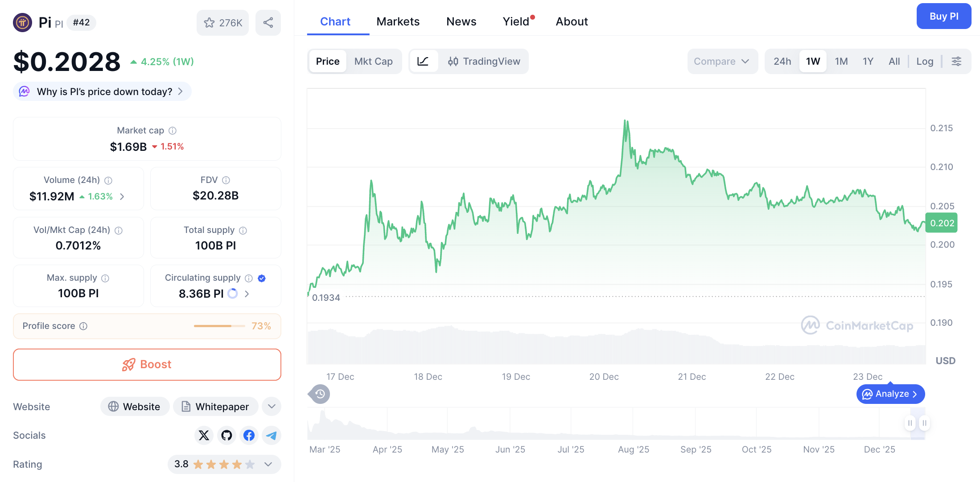980x482 pixels.
Task: Select the line chart style icon
Action: point(424,61)
